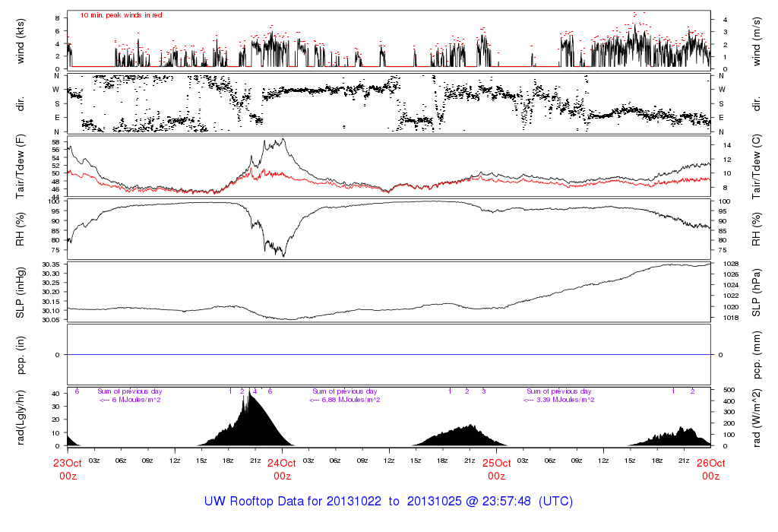The image size is (778, 532).
Task: Click the left 'dir.' wind direction label
Action: pos(21,103)
